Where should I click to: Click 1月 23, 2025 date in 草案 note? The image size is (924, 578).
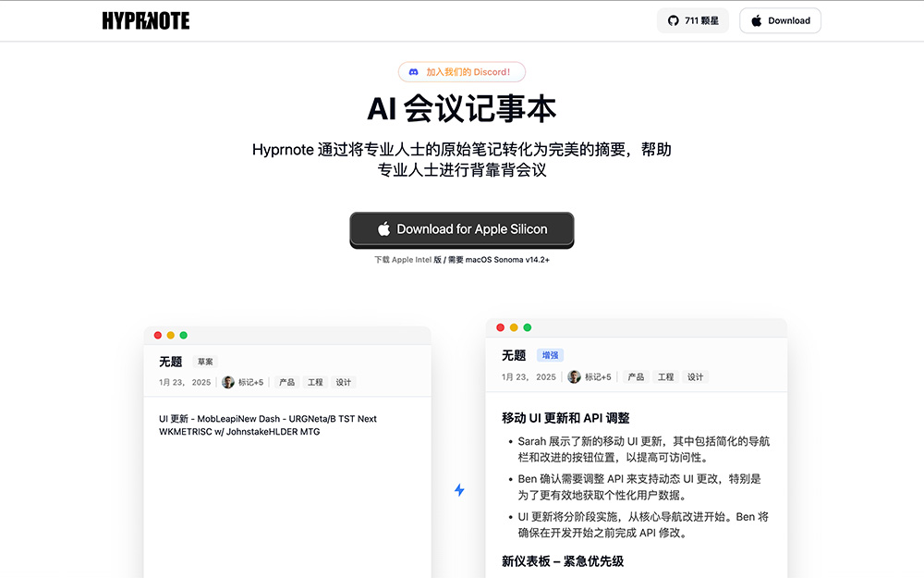[185, 382]
